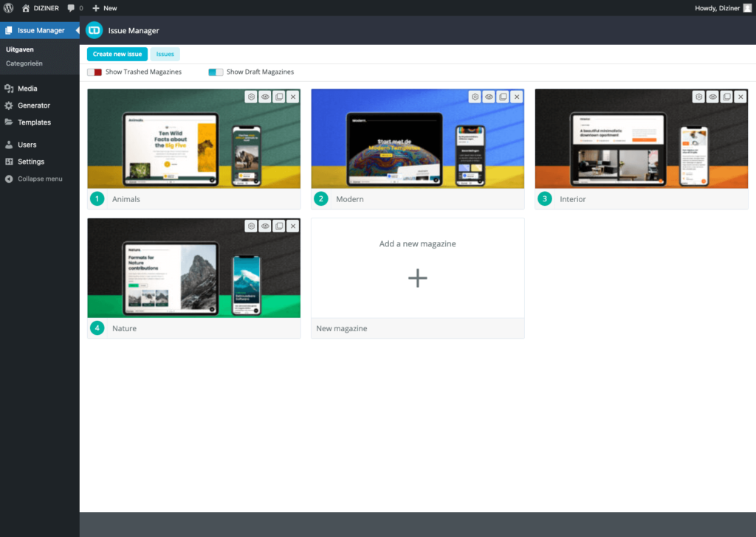This screenshot has width=756, height=537.
Task: Toggle Show Draft Magazines switch
Action: pos(216,72)
